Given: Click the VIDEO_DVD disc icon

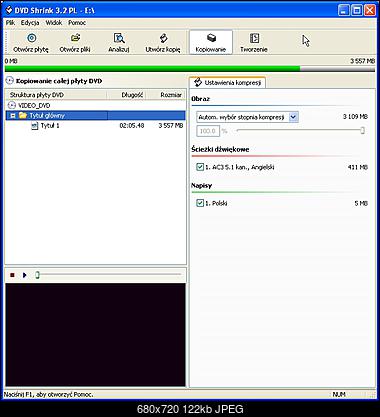Looking at the screenshot, I should click(12, 105).
